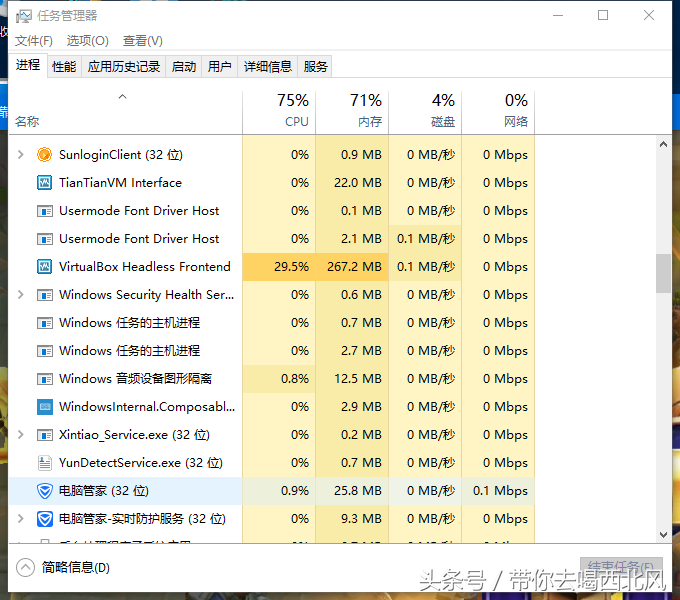Click the sort arrow above 名称 column
Screen dimensions: 680x600
pos(123,96)
